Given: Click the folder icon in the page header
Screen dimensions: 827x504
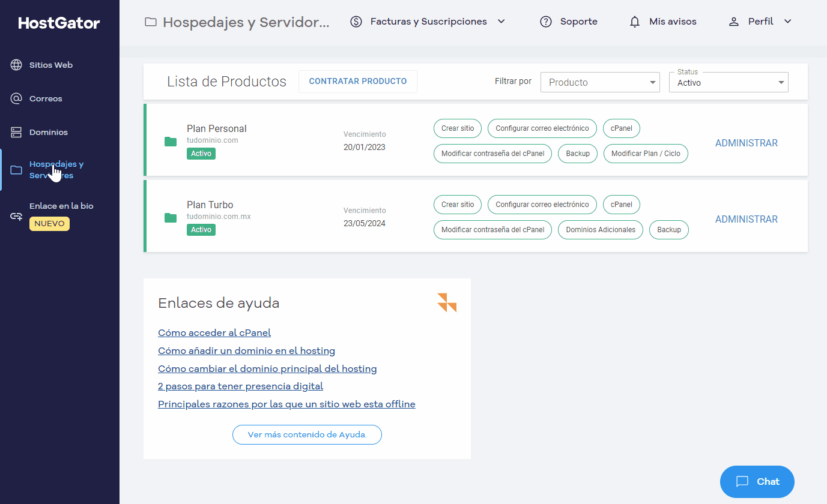Looking at the screenshot, I should tap(151, 22).
